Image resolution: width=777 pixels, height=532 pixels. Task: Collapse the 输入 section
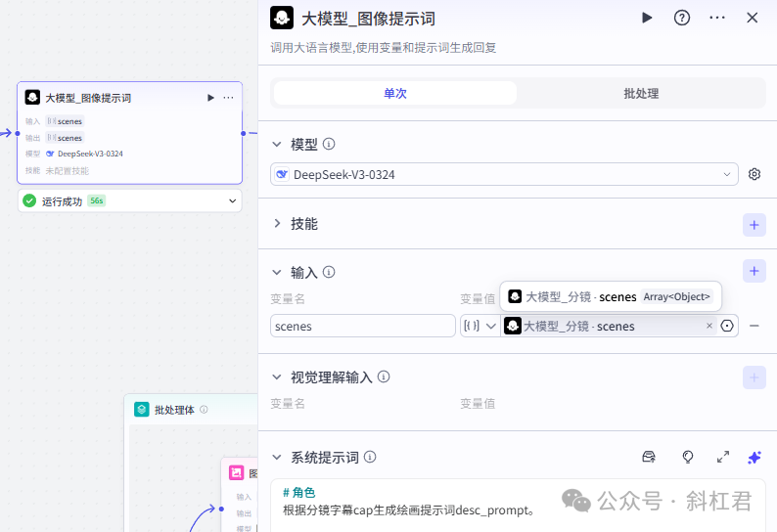click(x=277, y=272)
